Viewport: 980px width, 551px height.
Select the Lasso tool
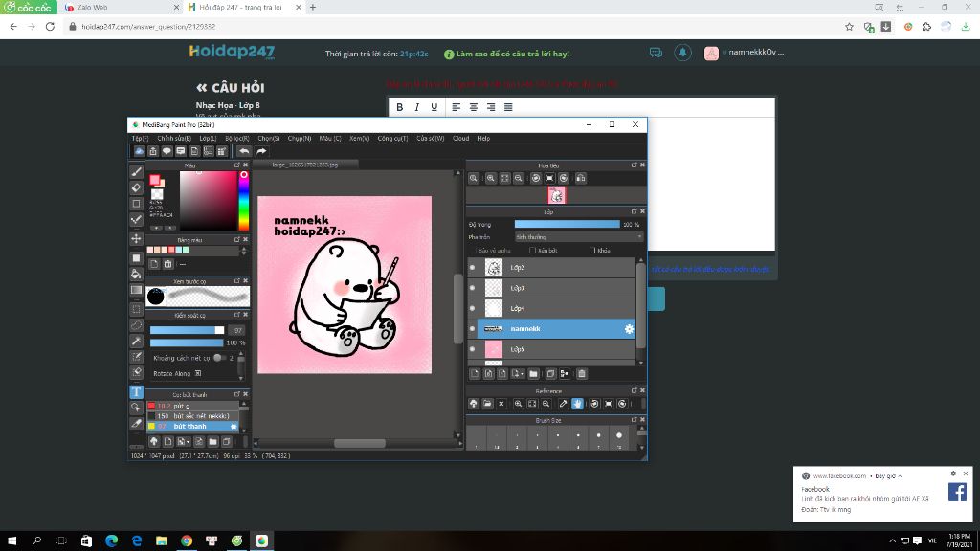[136, 325]
